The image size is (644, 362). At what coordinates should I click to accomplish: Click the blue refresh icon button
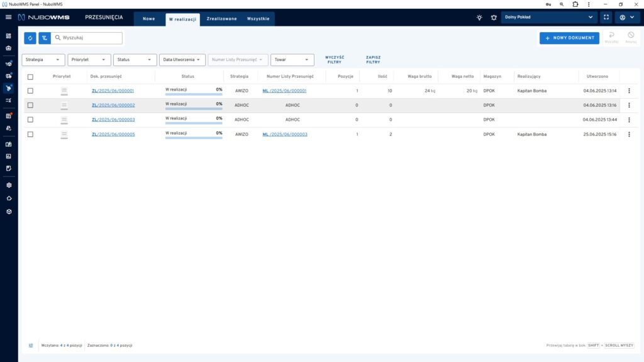[30, 38]
